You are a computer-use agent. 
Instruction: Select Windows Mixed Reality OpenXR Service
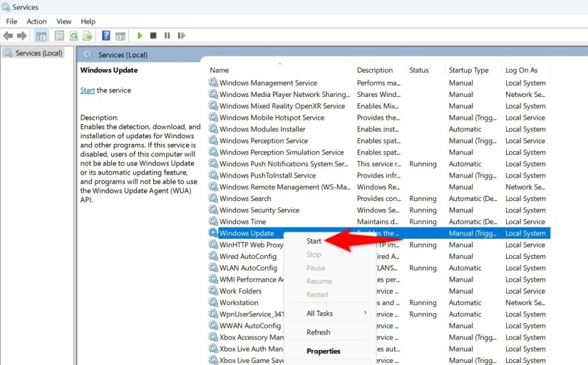point(379,106)
